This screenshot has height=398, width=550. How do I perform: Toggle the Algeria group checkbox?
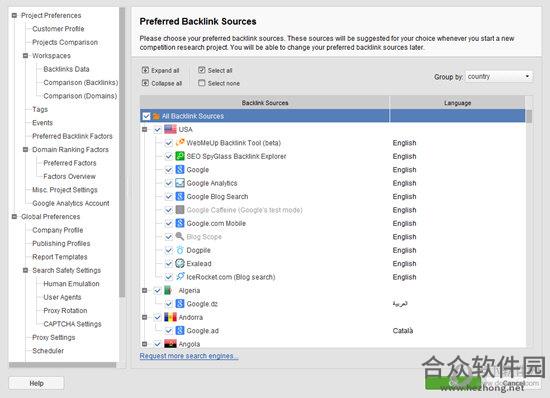click(x=157, y=290)
